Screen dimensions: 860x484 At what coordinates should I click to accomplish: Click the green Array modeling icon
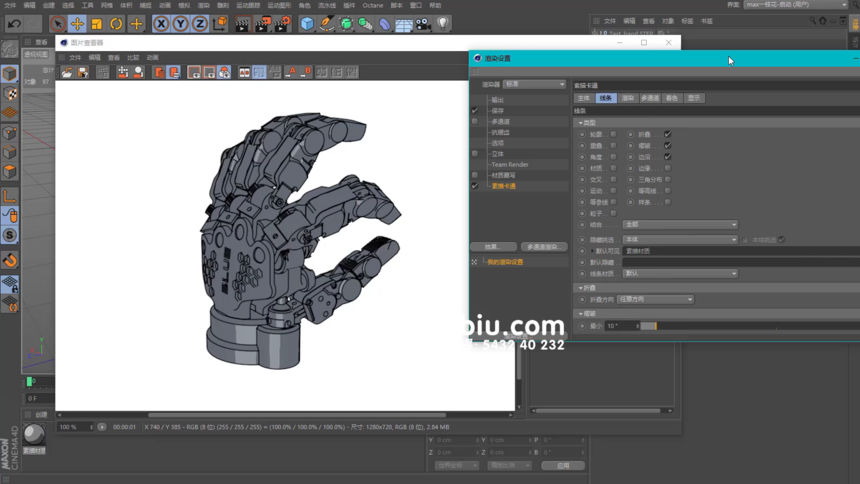pyautogui.click(x=365, y=24)
